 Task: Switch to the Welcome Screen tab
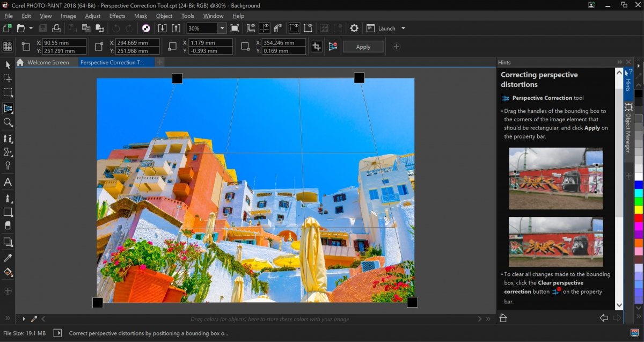pos(48,62)
